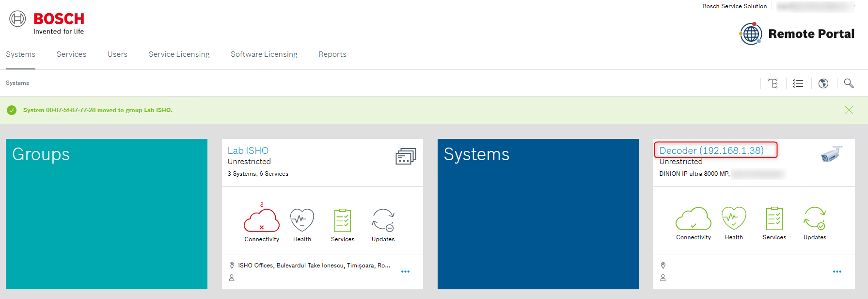Image resolution: width=868 pixels, height=299 pixels.
Task: Click the Remote Portal globe icon
Action: 751,33
